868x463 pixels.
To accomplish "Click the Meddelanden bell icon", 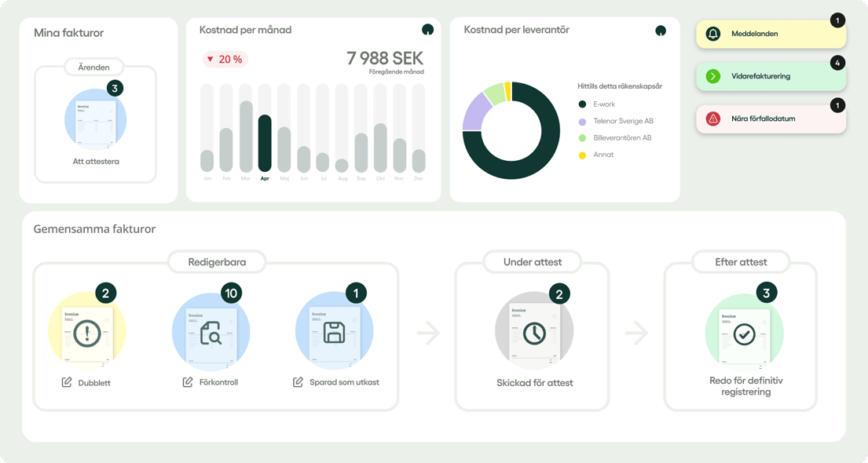I will pyautogui.click(x=713, y=34).
